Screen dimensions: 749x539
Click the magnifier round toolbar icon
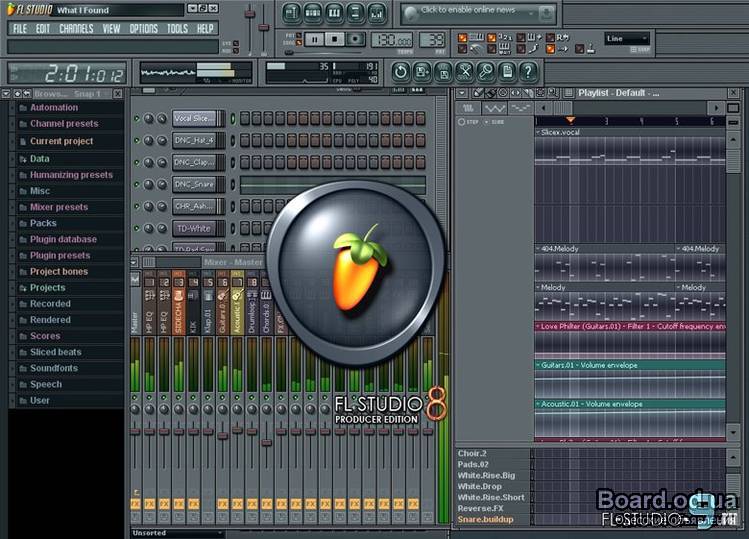pyautogui.click(x=486, y=72)
